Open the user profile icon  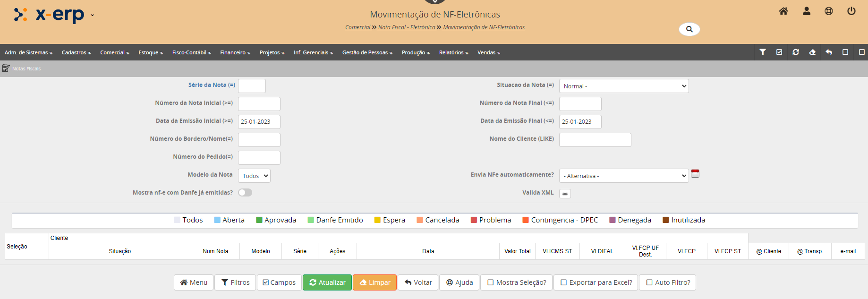pyautogui.click(x=807, y=11)
